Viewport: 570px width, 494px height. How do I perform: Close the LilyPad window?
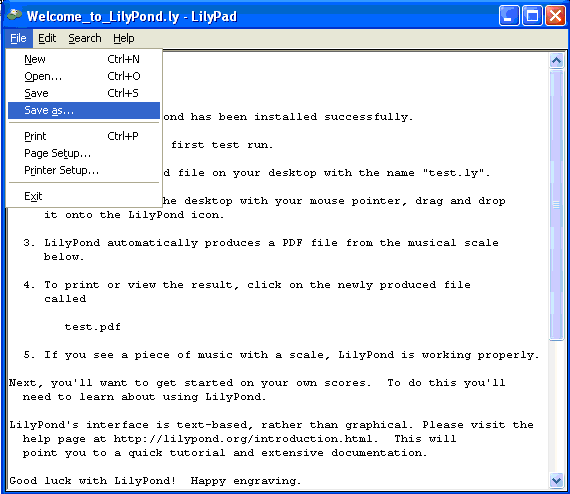click(555, 16)
